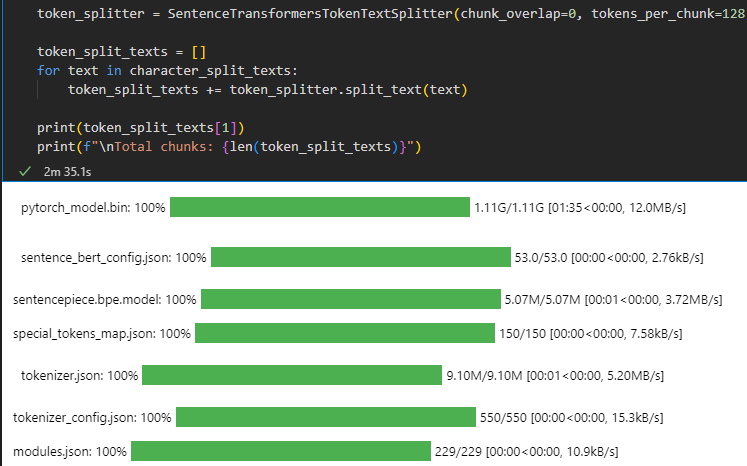
Task: Click the pytorch_model.bin progress bar
Action: click(x=320, y=207)
